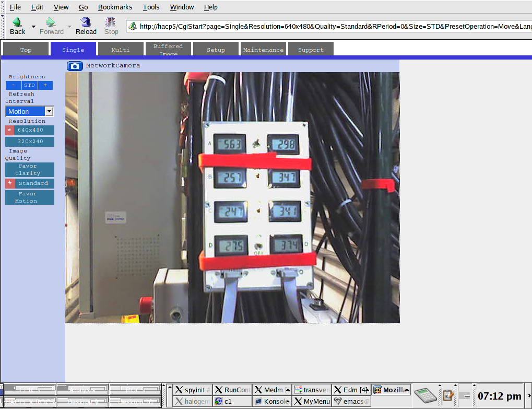The width and height of the screenshot is (532, 409).
Task: Activate the spyinit taskbar window
Action: (193, 390)
